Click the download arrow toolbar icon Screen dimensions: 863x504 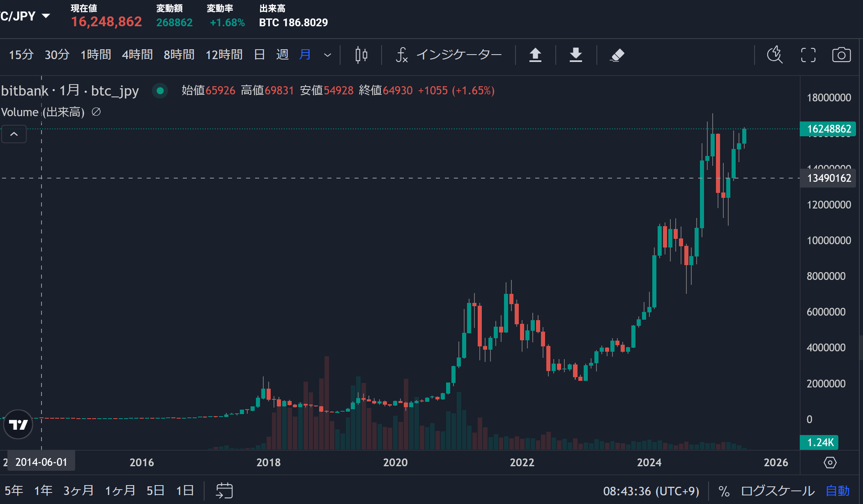point(576,55)
